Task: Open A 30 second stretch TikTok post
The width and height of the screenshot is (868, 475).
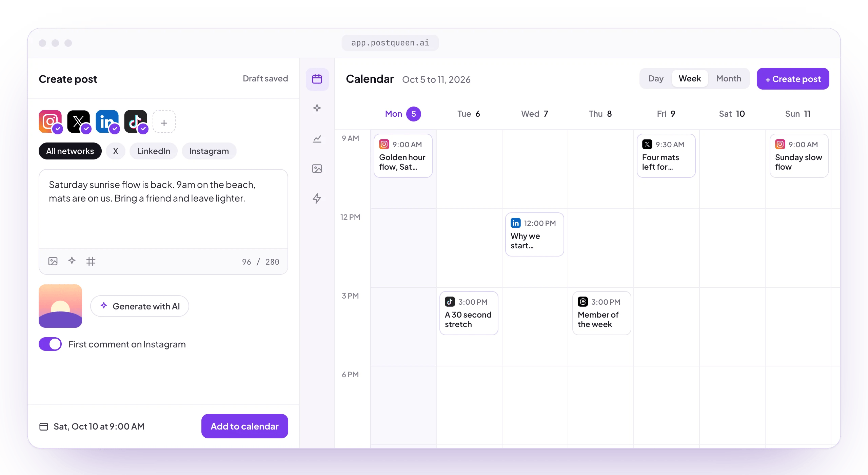Action: pos(469,313)
